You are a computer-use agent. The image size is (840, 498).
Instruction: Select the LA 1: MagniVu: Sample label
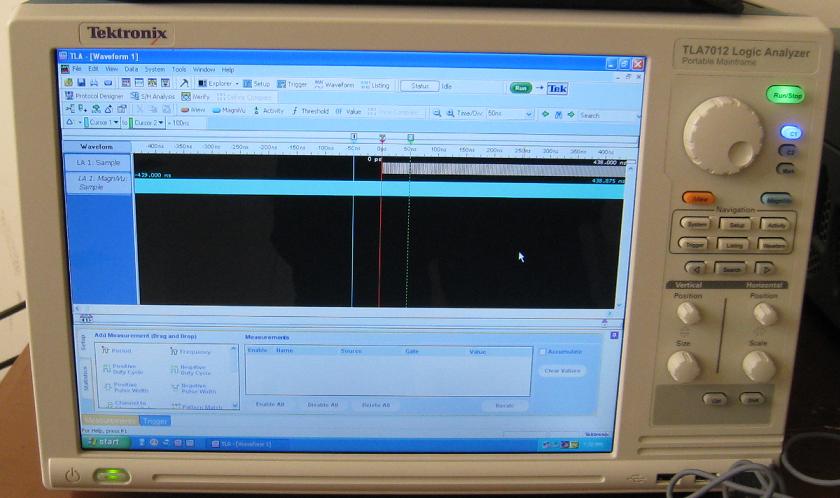[99, 183]
